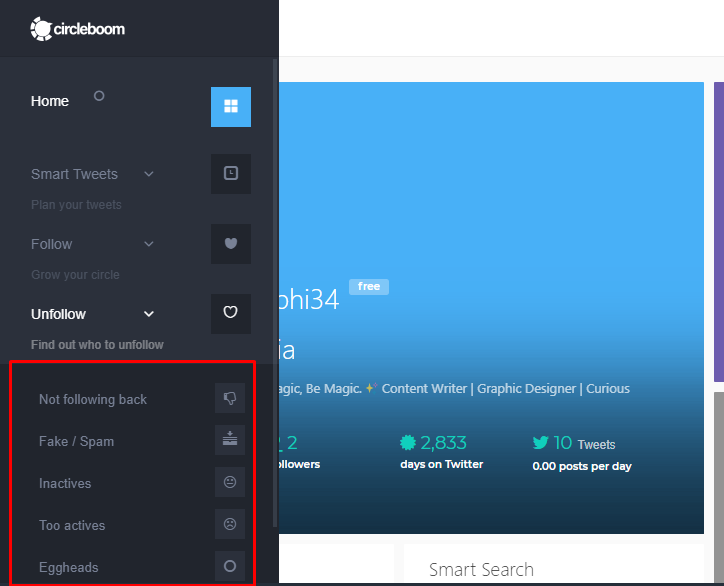Click the small circle indicator beside Home

(99, 96)
